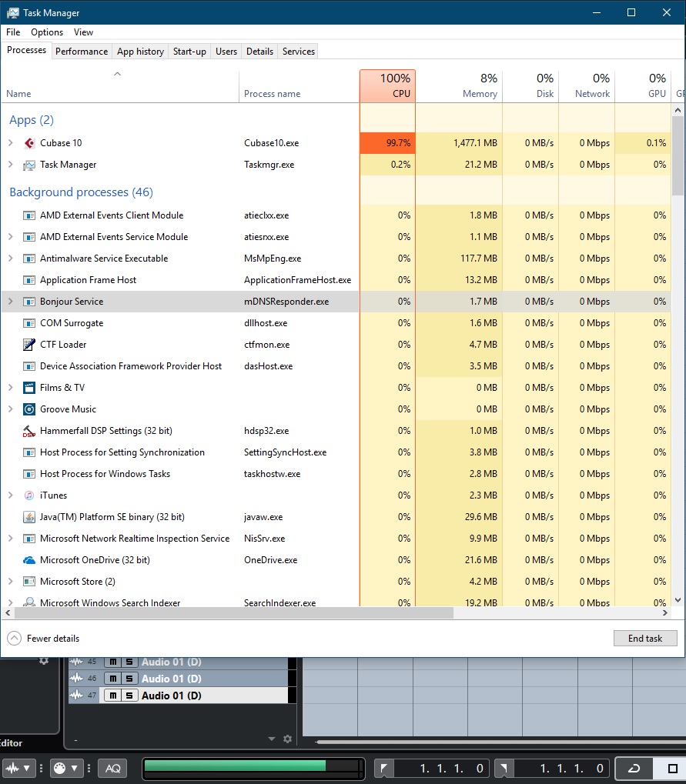Switch to the Services tab
The image size is (686, 784).
pyautogui.click(x=298, y=52)
